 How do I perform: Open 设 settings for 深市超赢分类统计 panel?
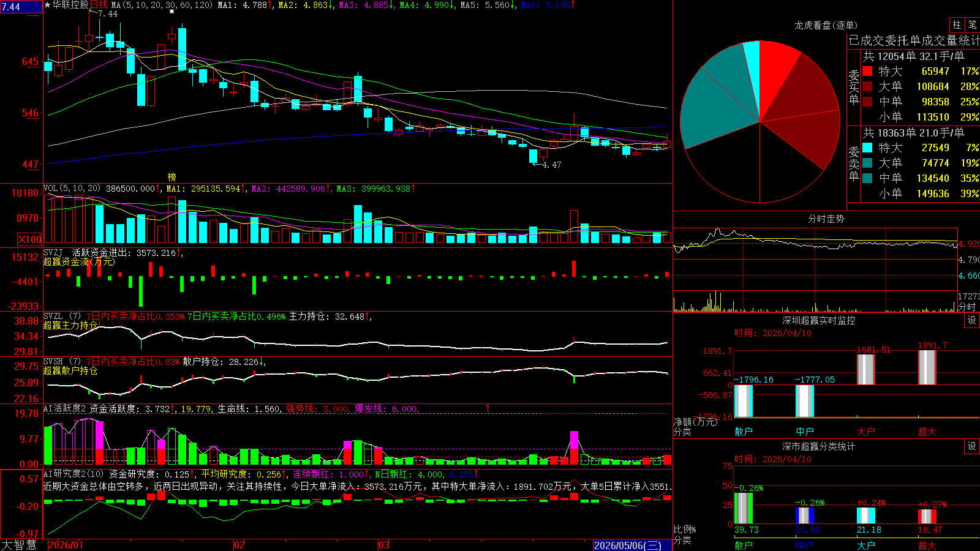972,446
